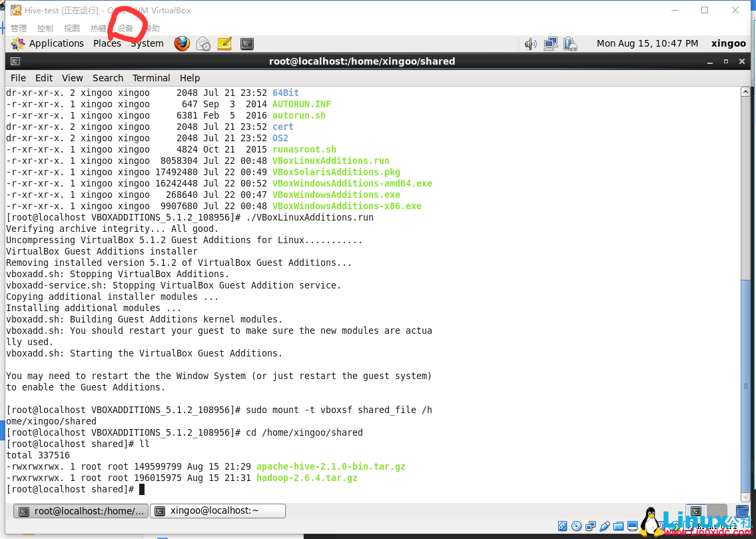Click the network adapter icon in VirtualBox status bar

coord(590,526)
